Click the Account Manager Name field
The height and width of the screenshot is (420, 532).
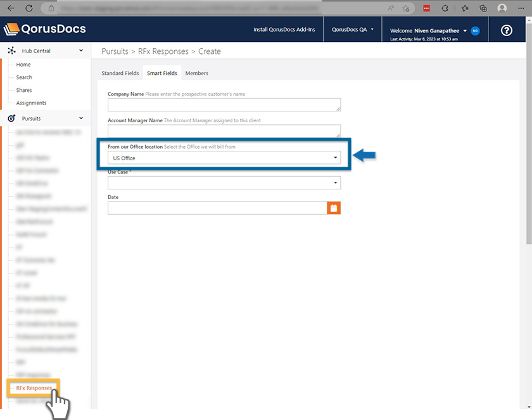pos(224,131)
